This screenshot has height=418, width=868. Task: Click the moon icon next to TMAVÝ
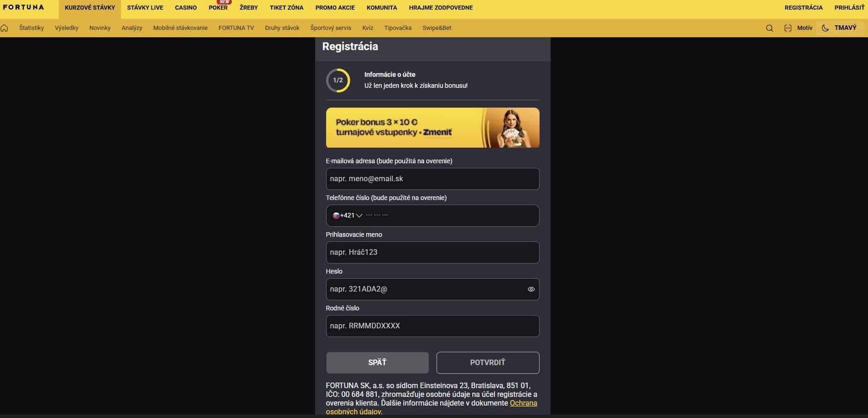(825, 28)
